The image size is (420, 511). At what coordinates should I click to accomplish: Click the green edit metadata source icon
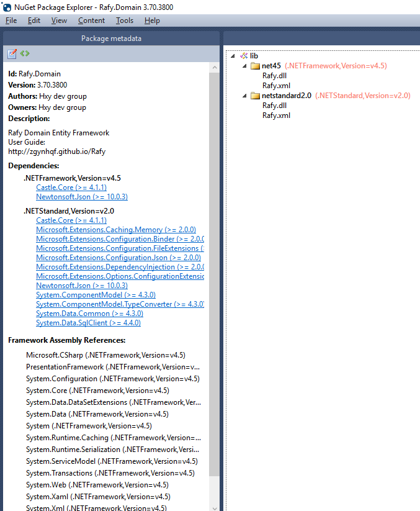click(x=25, y=53)
